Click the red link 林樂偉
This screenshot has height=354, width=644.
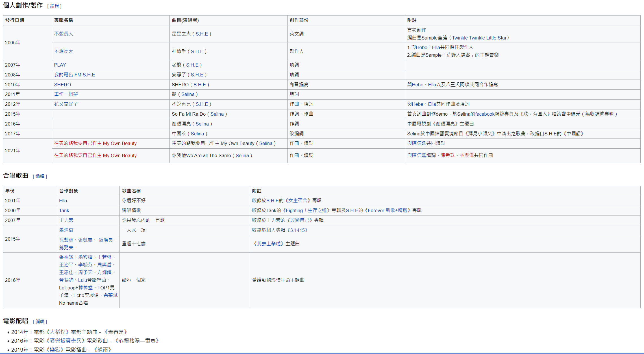[467, 155]
